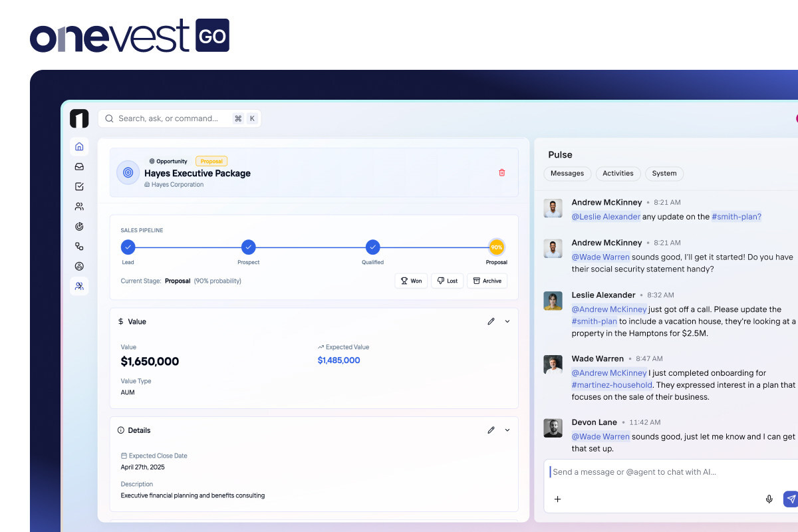
Task: Open the Contacts people icon in sidebar
Action: [x=79, y=207]
